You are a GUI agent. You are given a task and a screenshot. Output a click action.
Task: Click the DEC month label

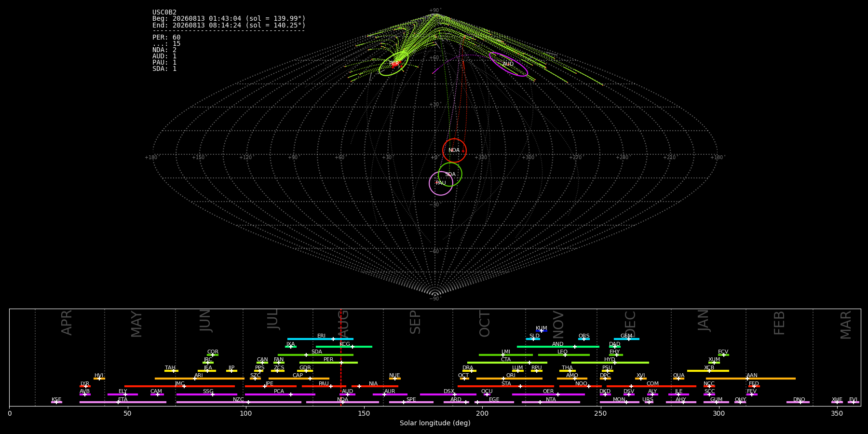pyautogui.click(x=630, y=324)
